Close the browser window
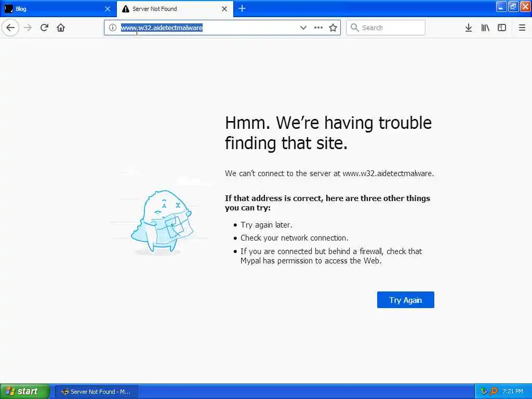The height and width of the screenshot is (399, 532). pos(525,6)
